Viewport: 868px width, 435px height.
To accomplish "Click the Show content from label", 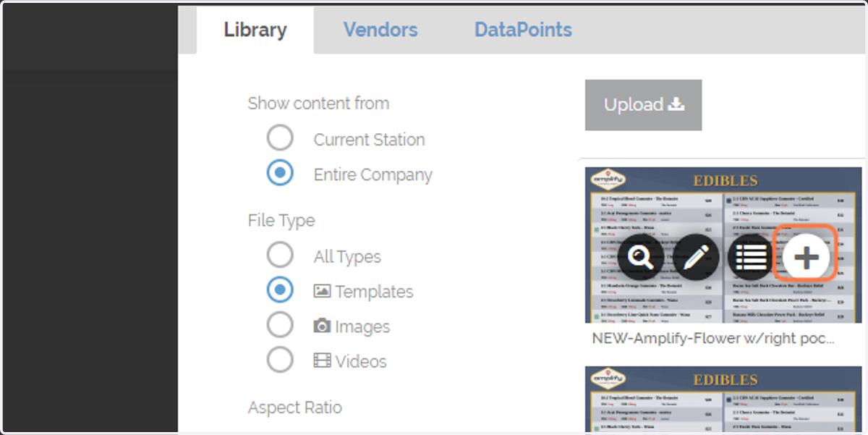I will click(x=318, y=104).
